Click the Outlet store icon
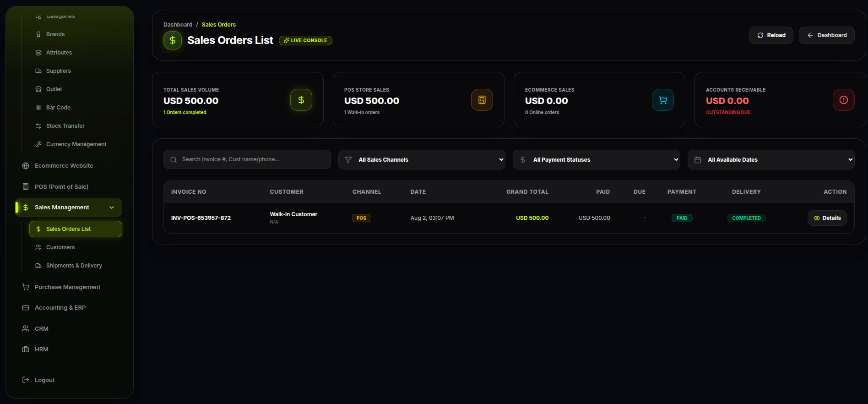This screenshot has width=868, height=404. pyautogui.click(x=38, y=89)
